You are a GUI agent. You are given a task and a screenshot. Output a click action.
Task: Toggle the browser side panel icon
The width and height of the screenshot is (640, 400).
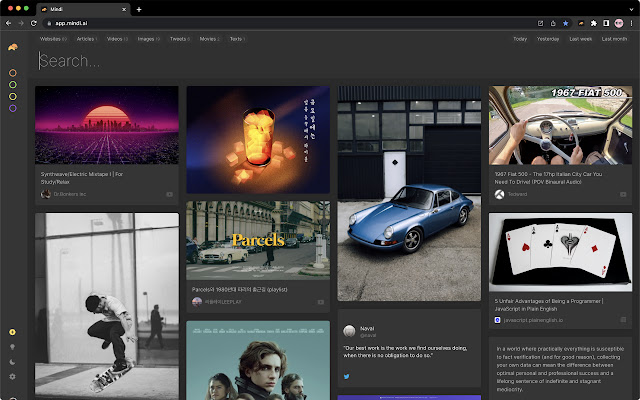click(606, 23)
